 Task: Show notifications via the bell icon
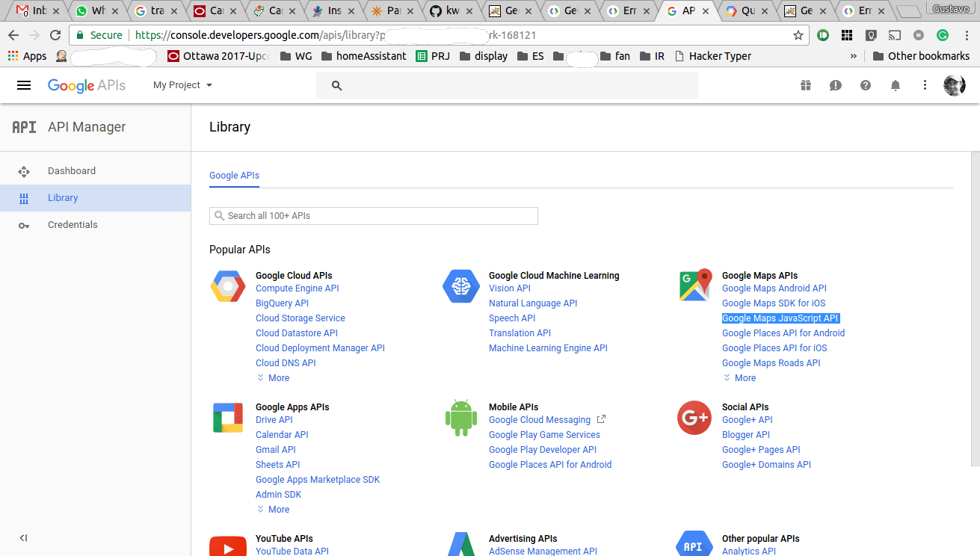point(896,85)
